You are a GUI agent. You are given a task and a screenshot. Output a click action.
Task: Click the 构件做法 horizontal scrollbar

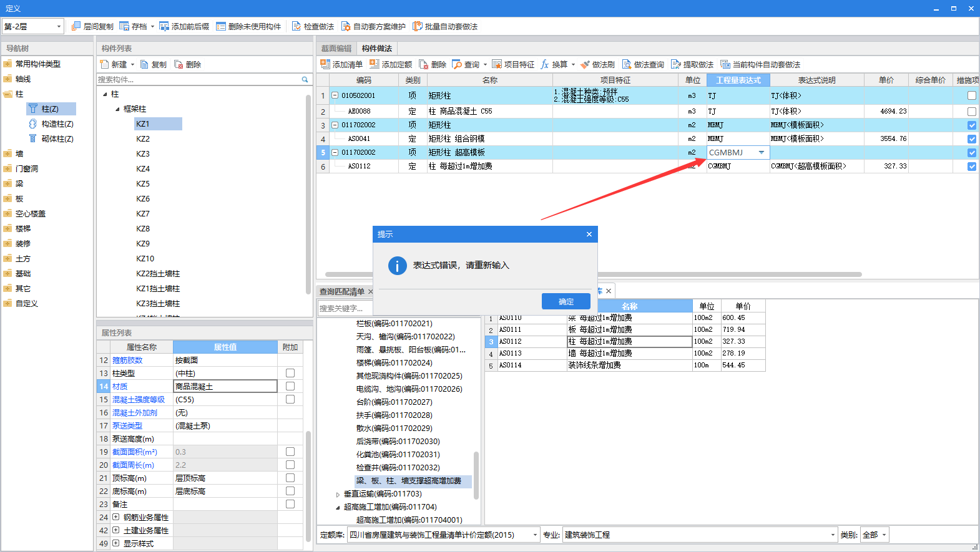coord(593,274)
